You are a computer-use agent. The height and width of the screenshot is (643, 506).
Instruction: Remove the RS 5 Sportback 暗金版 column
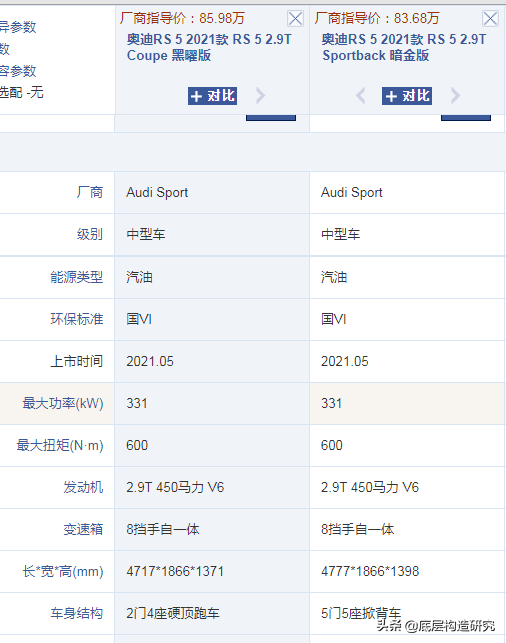click(490, 18)
